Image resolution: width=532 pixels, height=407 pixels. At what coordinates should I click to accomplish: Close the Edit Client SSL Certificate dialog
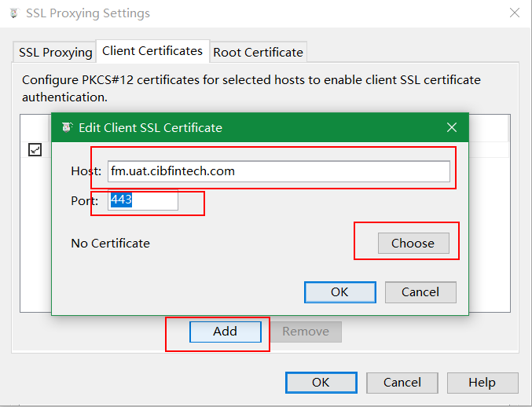452,127
